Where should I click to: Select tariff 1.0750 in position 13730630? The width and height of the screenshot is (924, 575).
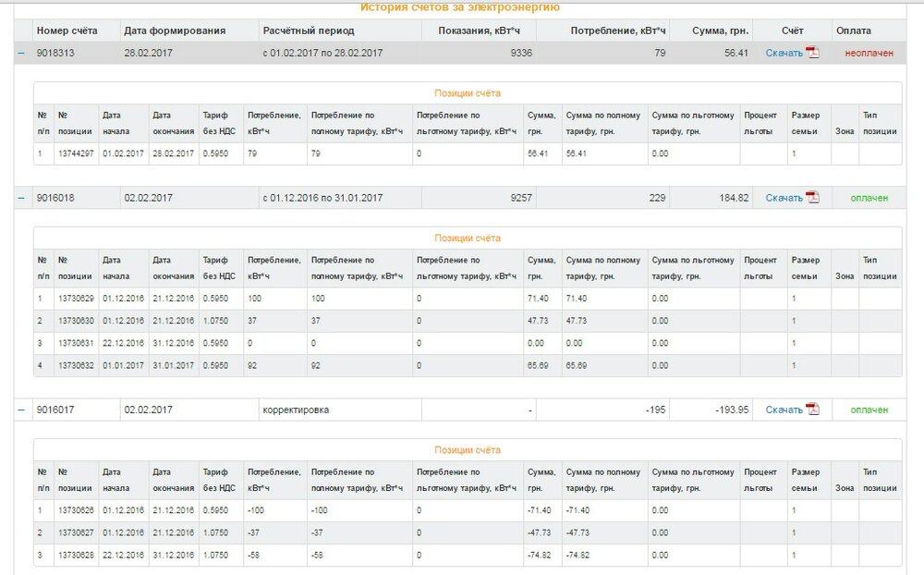point(215,321)
